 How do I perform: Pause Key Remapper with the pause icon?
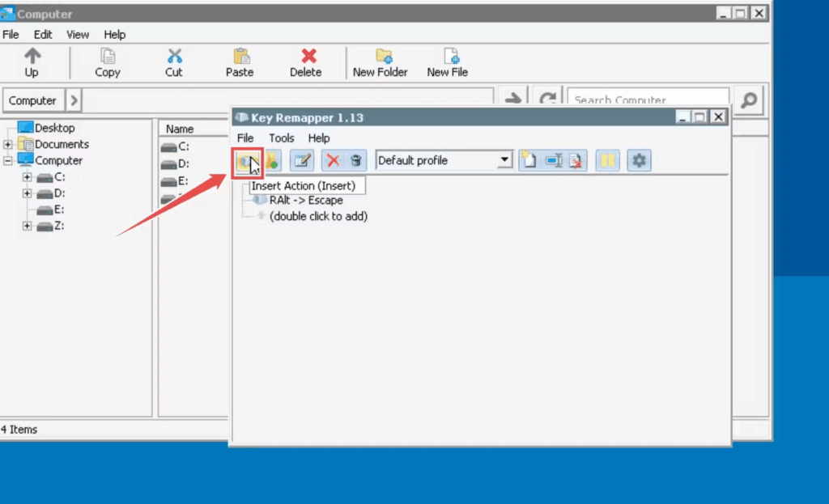607,161
